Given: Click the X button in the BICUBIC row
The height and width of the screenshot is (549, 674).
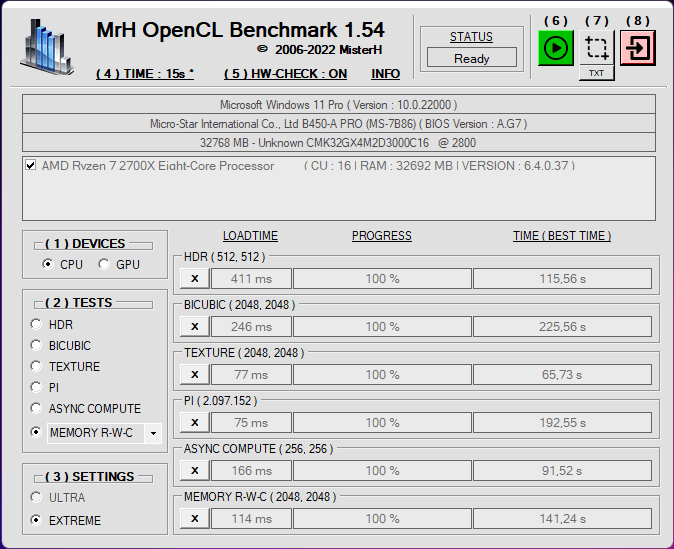Looking at the screenshot, I should click(x=195, y=327).
